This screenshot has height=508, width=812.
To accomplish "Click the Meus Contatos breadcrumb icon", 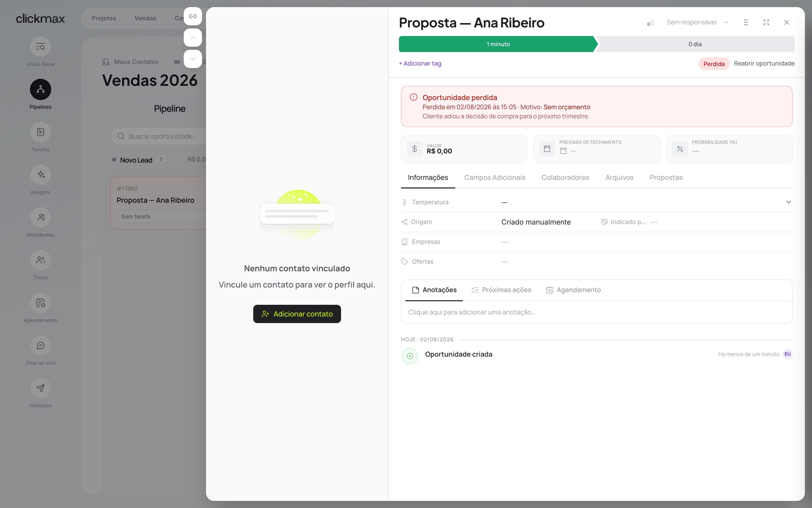I will tap(106, 62).
